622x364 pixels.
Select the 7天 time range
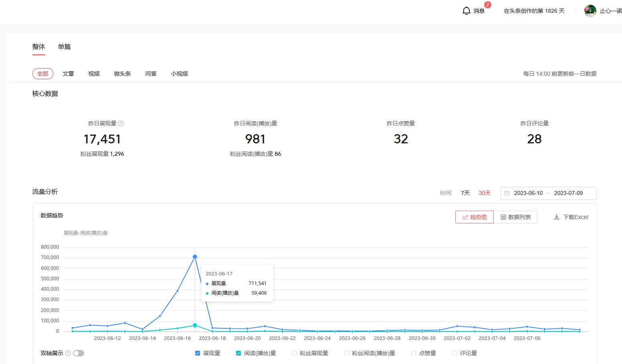[x=465, y=193]
